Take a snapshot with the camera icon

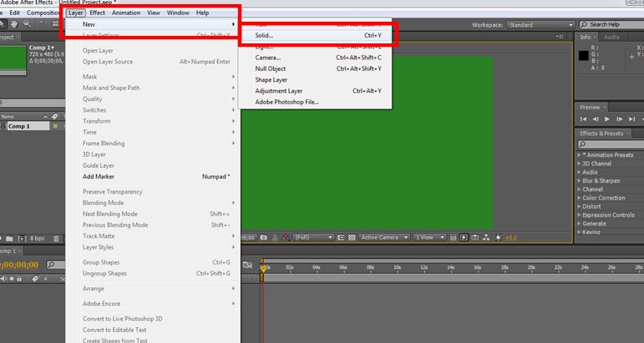(264, 238)
